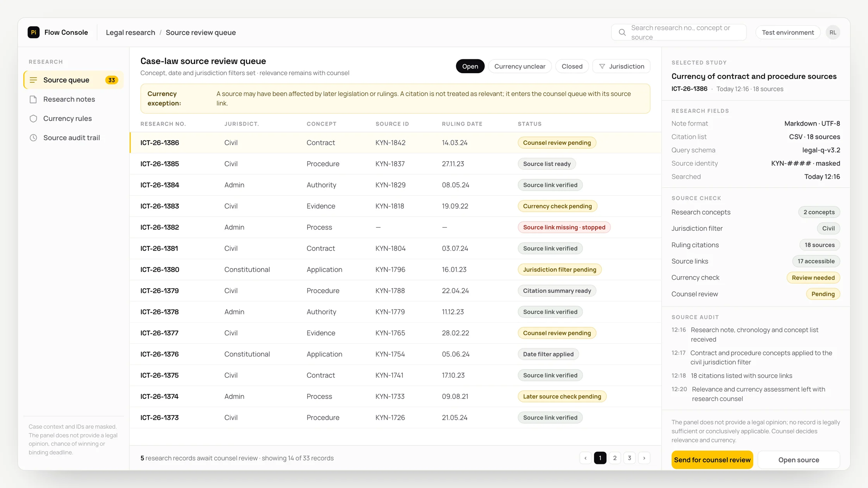Go to next page arrow
Screen dimensions: 868x488
pyautogui.click(x=644, y=458)
